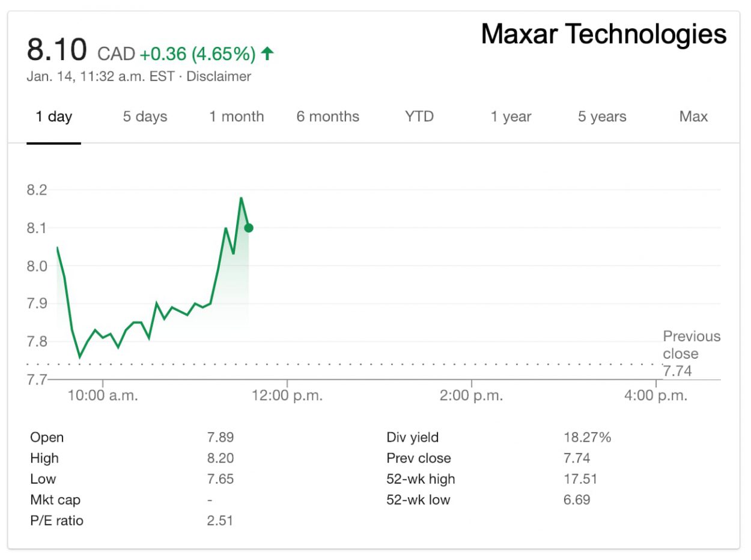
Task: Click the green upward arrow indicator
Action: (x=267, y=53)
